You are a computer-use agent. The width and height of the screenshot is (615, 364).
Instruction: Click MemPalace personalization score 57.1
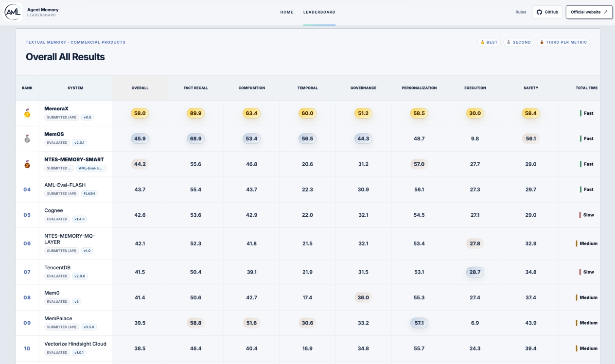(419, 323)
